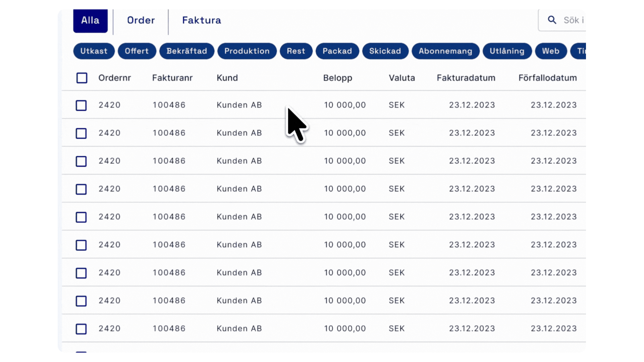
Task: Enable the Offert filter pill
Action: pyautogui.click(x=137, y=51)
